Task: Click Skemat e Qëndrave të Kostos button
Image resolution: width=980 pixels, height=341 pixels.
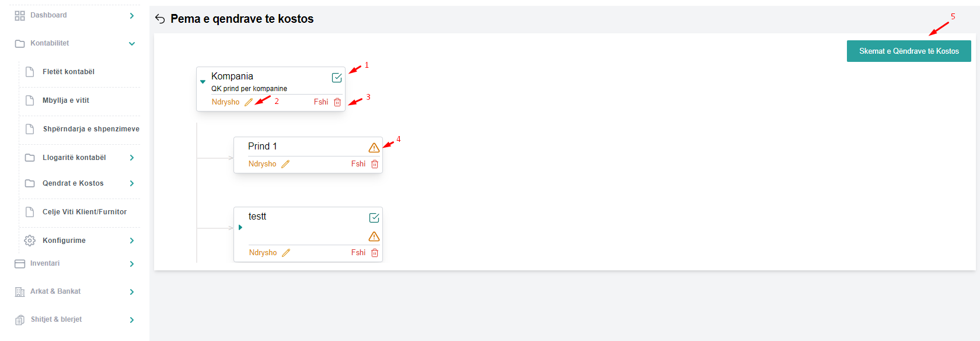Action: pyautogui.click(x=909, y=51)
